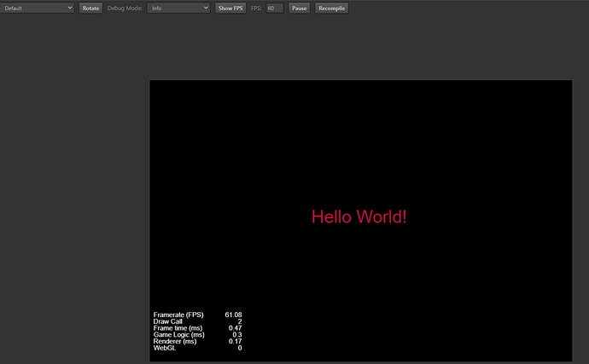
Task: Click the 0.47 frame time value
Action: coord(235,328)
